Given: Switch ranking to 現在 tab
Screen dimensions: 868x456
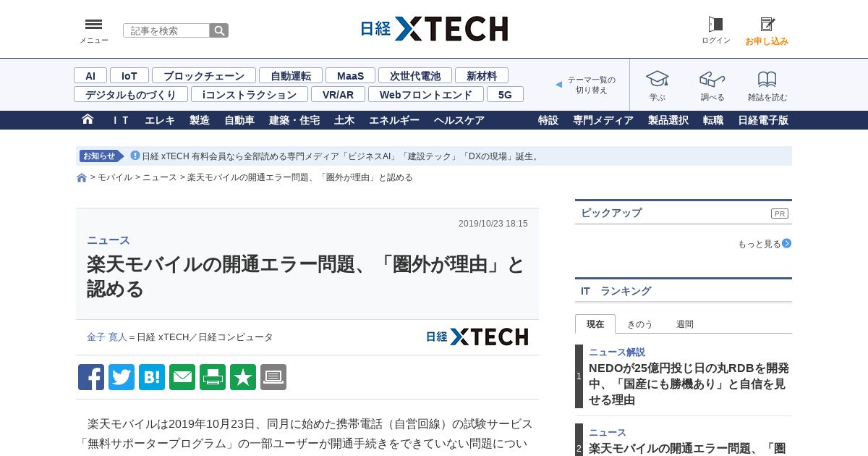Looking at the screenshot, I should tap(595, 324).
